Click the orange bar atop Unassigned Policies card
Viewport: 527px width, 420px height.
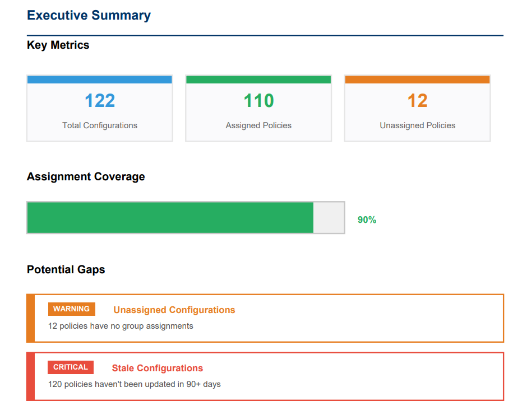tap(417, 80)
